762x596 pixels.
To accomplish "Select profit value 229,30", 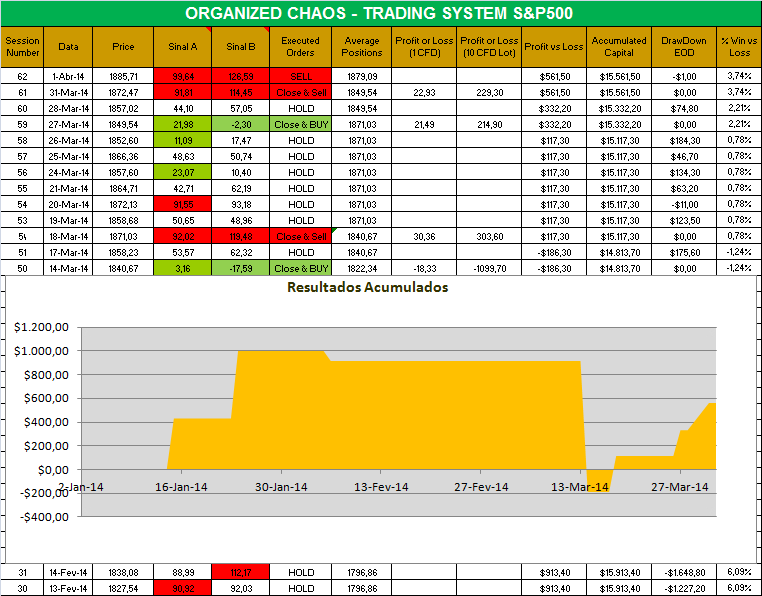I will [489, 92].
